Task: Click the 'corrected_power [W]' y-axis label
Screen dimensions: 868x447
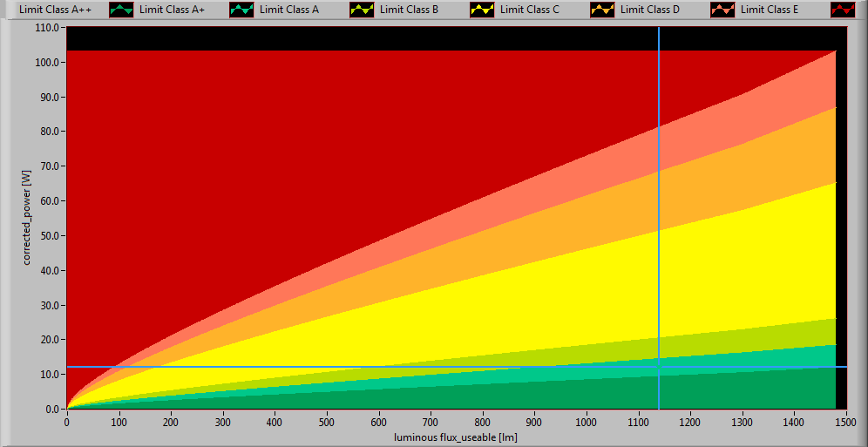Action: coord(28,217)
